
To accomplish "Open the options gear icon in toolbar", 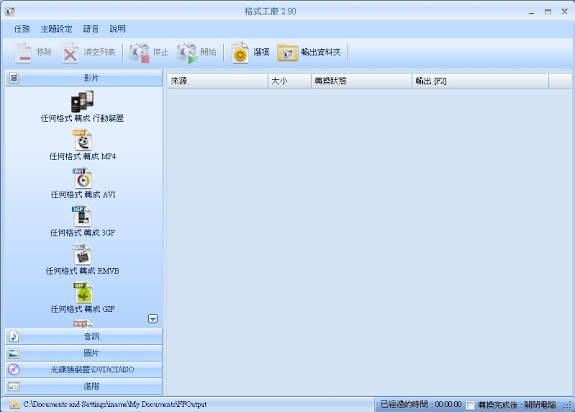I will click(240, 53).
